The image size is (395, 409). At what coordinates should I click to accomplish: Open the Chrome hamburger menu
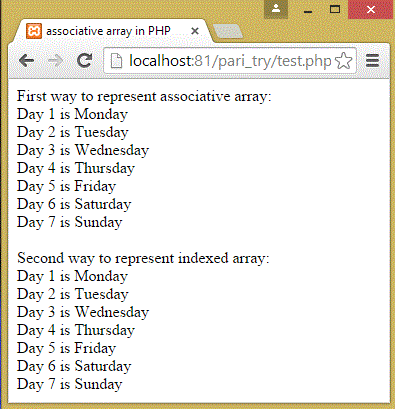(372, 61)
